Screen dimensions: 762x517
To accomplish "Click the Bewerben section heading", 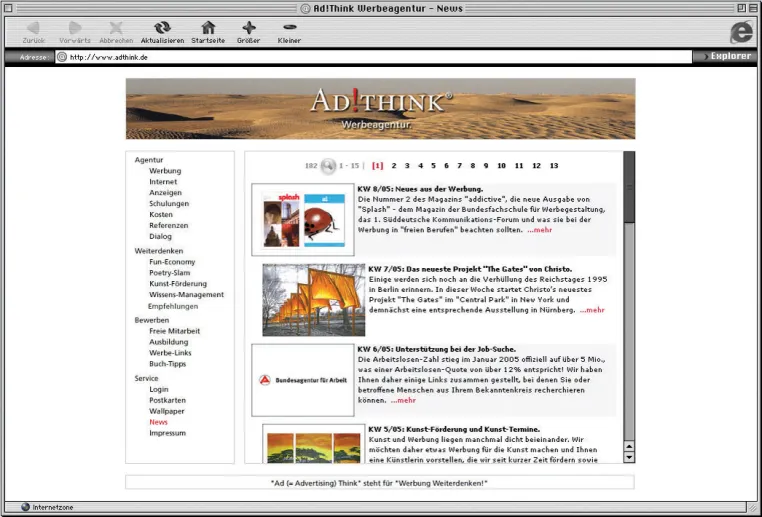I will 152,321.
